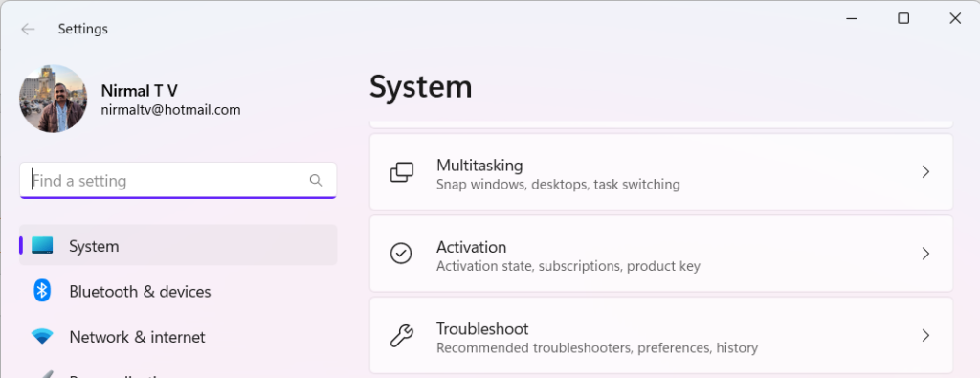The width and height of the screenshot is (980, 378).
Task: Open Network & internet settings
Action: 178,337
